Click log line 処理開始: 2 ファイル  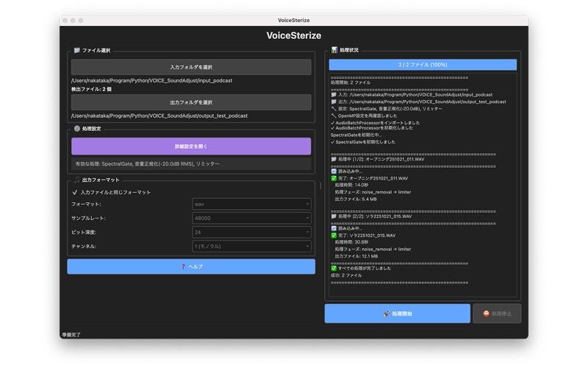click(351, 82)
